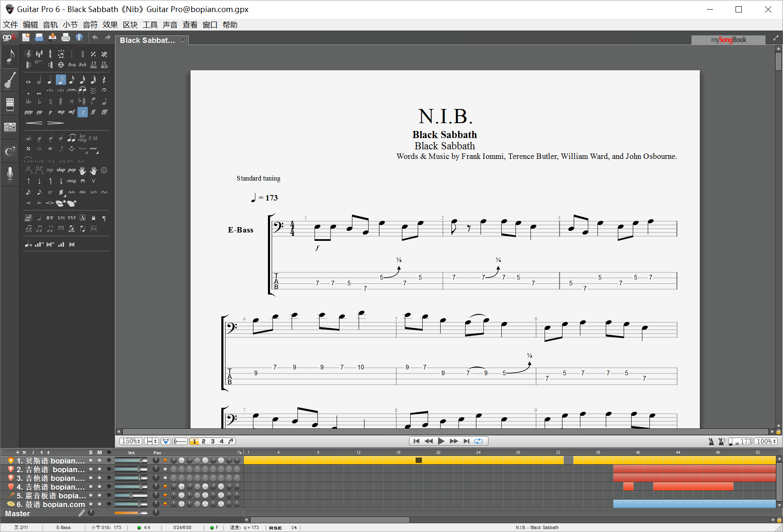Open the microphone lyrics panel
Viewport: 783px width, 532px height.
point(10,174)
